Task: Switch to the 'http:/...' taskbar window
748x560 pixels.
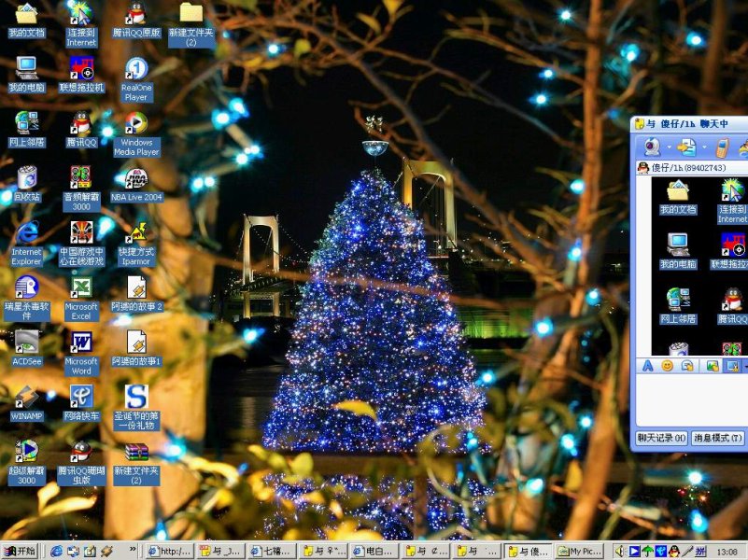Action: (x=169, y=552)
